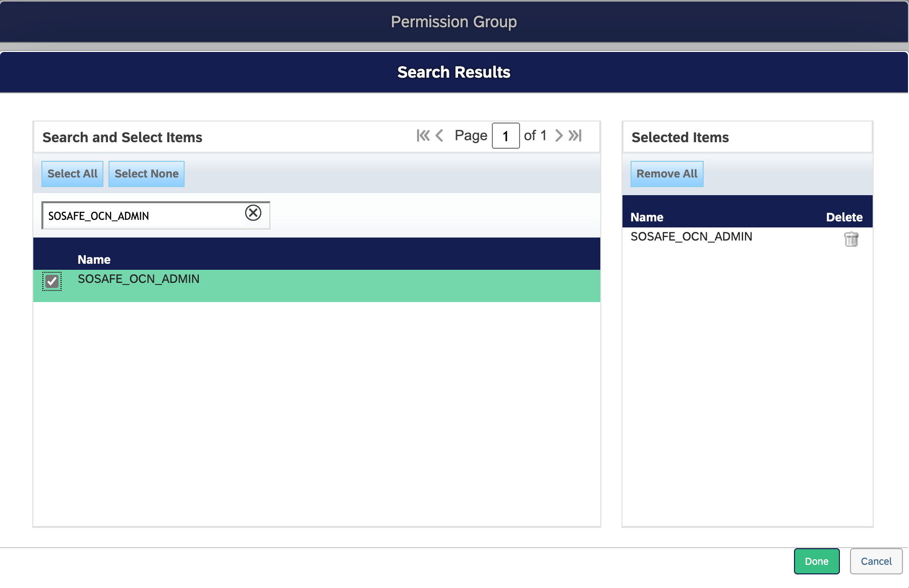Confirm the selection with Done
The height and width of the screenshot is (588, 909).
coord(816,561)
